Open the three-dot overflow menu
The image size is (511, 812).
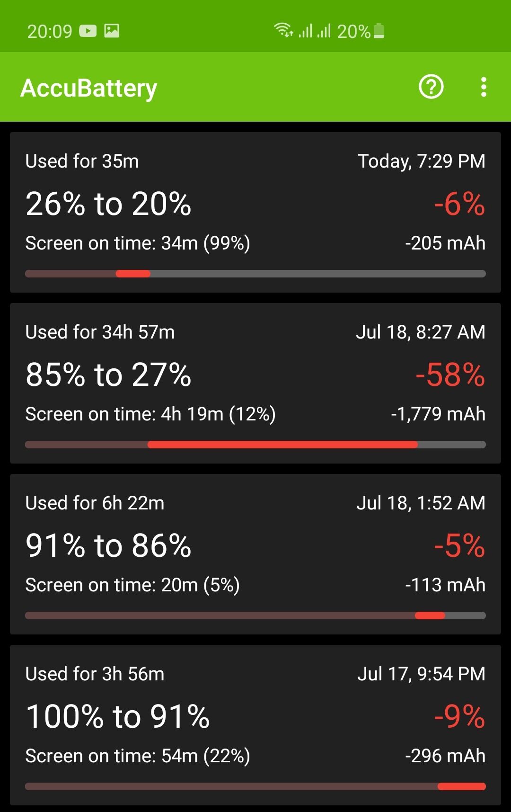[x=484, y=87]
